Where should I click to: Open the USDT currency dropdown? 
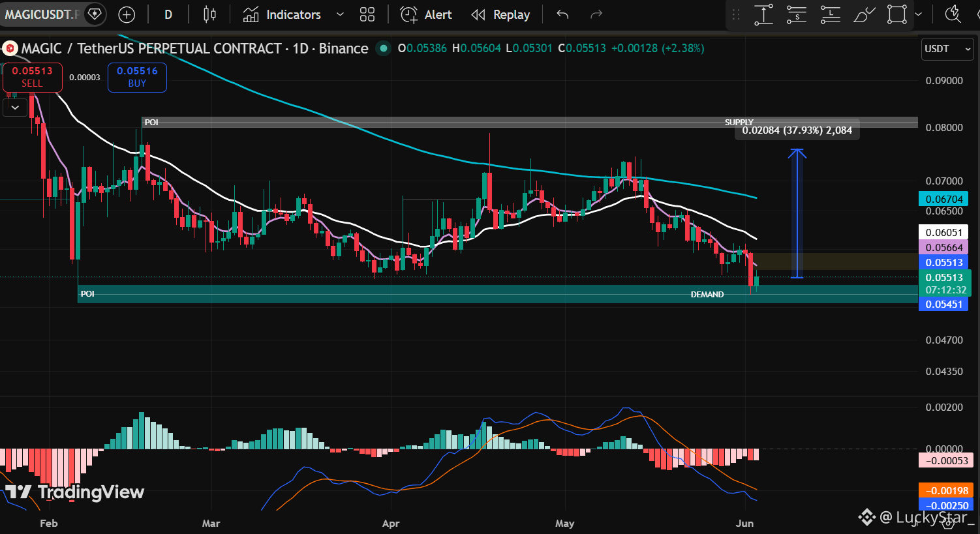click(x=948, y=49)
